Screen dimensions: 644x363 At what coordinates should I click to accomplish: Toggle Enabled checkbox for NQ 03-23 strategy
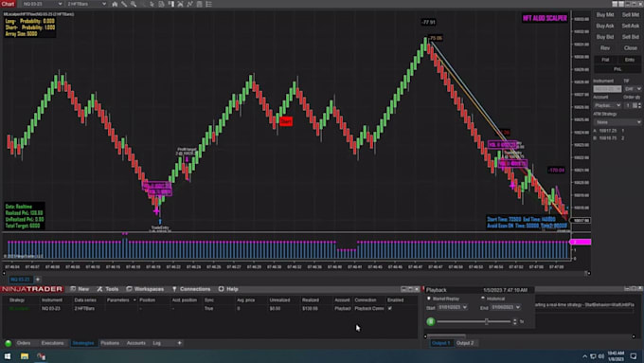click(x=390, y=308)
